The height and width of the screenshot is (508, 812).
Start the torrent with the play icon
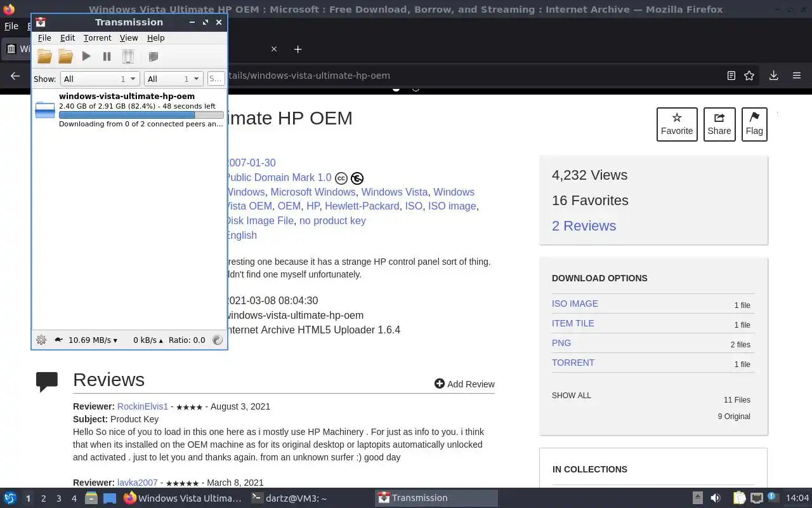point(86,57)
